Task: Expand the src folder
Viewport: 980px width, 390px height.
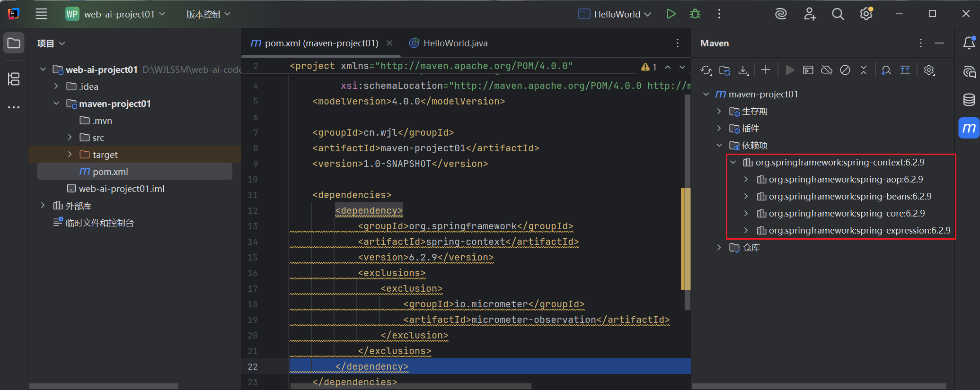Action: 70,138
